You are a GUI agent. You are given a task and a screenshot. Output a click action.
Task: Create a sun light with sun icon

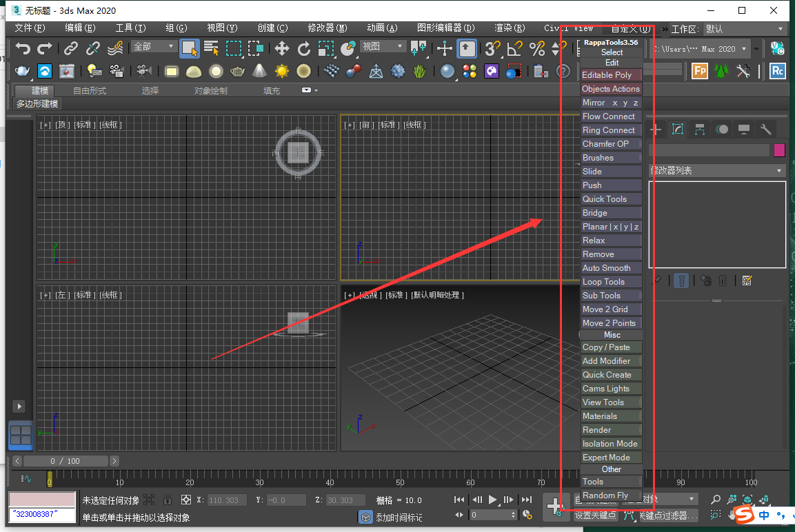tap(281, 72)
